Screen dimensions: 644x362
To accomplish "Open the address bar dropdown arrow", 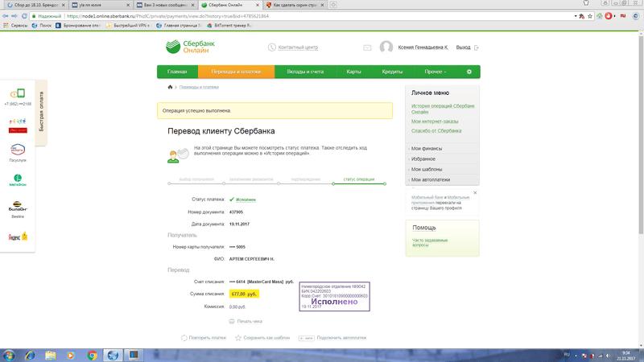I will point(576,16).
